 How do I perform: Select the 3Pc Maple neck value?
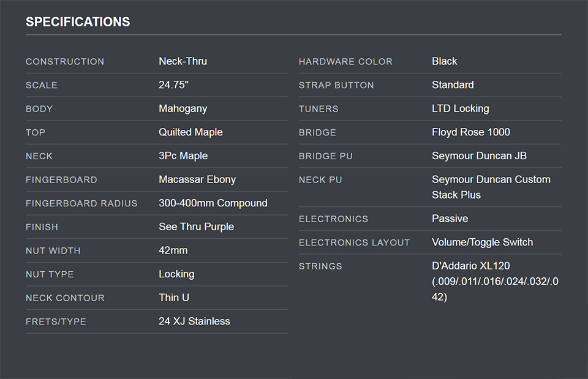tap(183, 156)
